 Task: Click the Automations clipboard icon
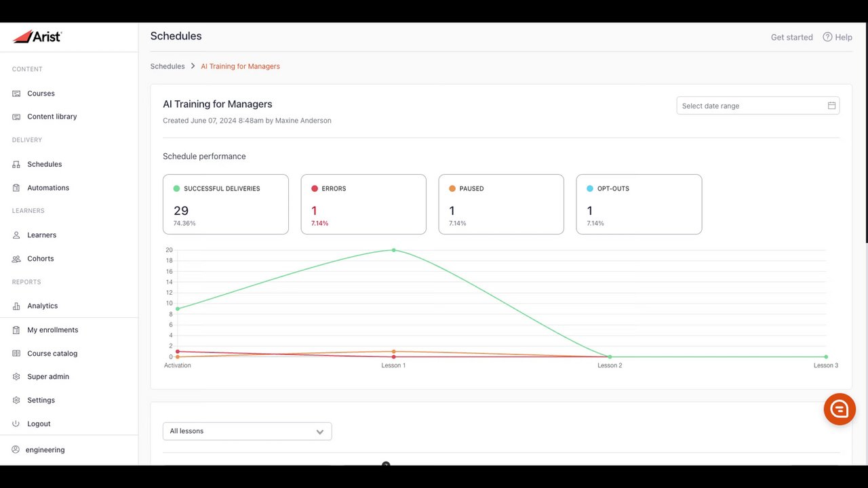click(x=16, y=188)
